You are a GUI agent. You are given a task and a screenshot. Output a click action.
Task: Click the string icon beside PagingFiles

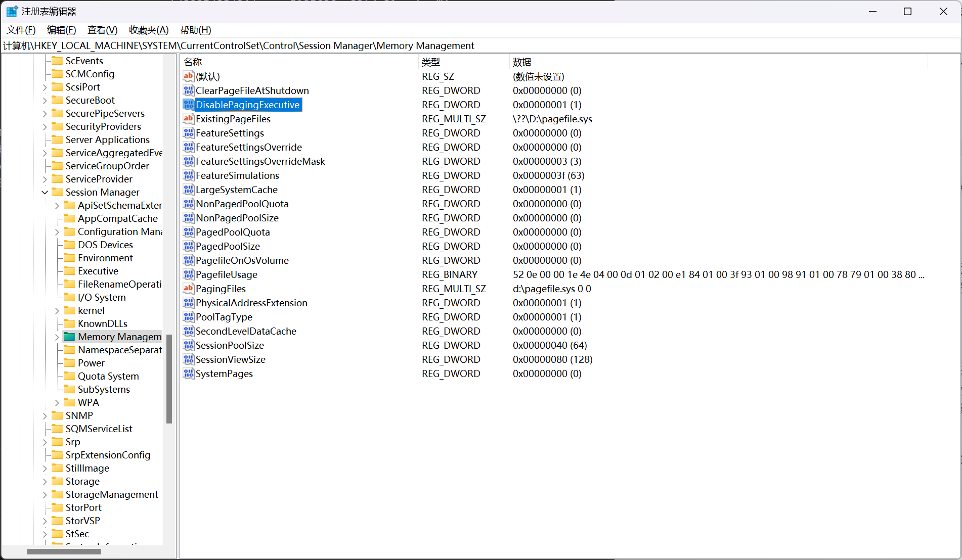tap(188, 289)
